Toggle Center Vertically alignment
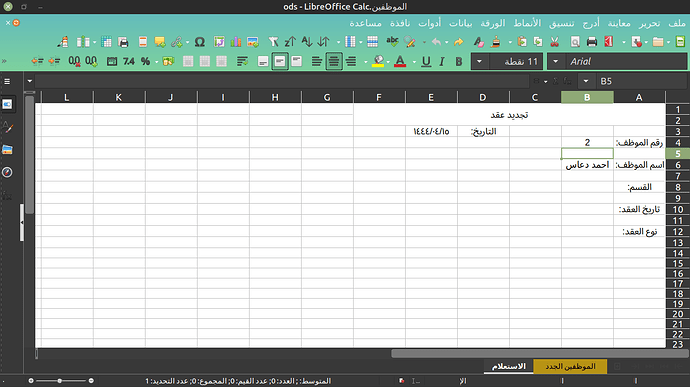This screenshot has width=690, height=387. coord(280,61)
